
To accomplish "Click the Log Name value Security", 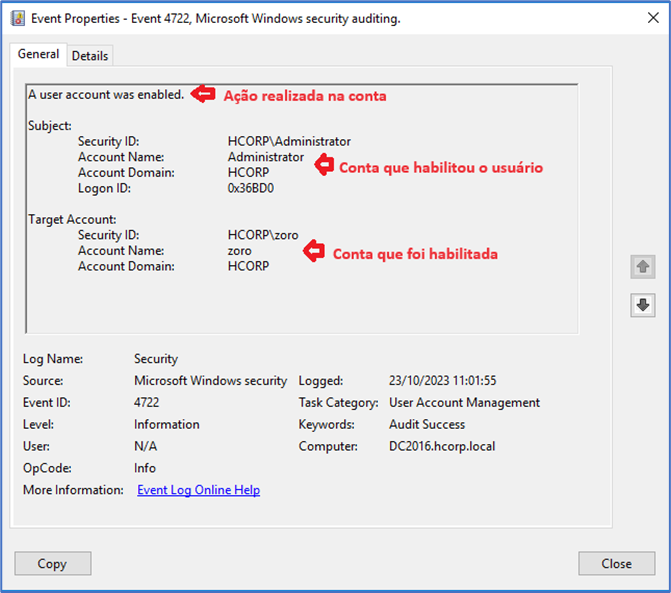I will [156, 358].
